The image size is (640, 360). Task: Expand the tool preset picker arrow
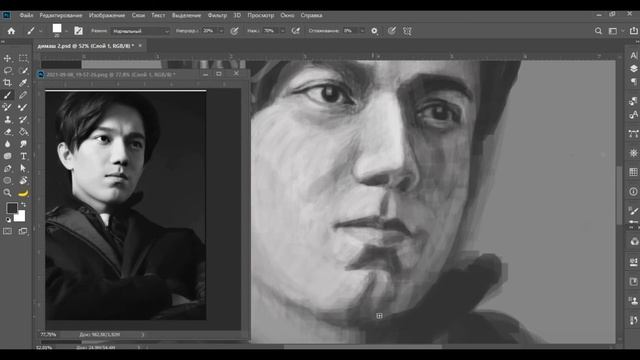click(x=40, y=31)
